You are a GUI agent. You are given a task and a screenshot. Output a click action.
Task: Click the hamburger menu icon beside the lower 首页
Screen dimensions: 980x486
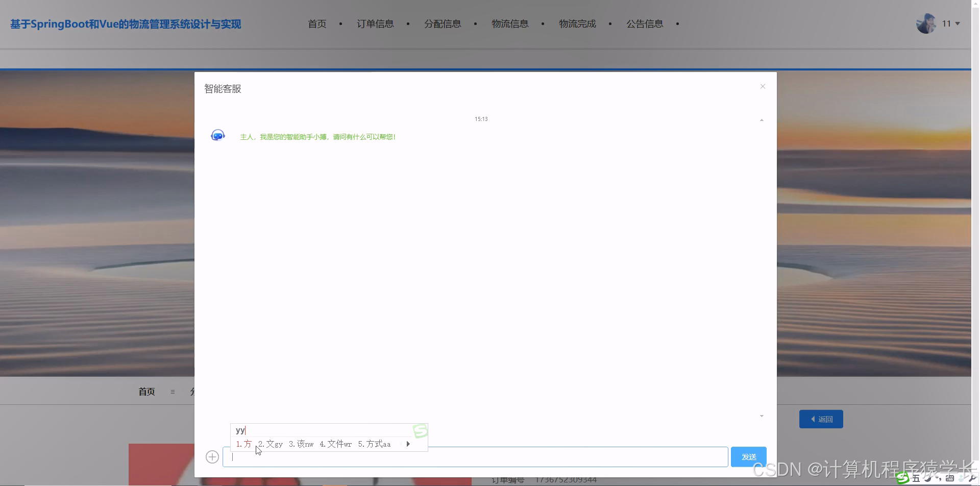tap(173, 391)
